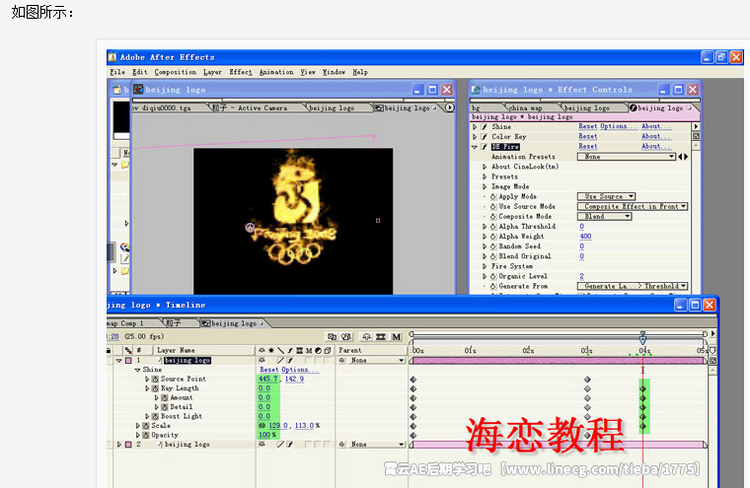Click the current time indicator on the ruler
Screen dimensions: 750x488
[643, 339]
